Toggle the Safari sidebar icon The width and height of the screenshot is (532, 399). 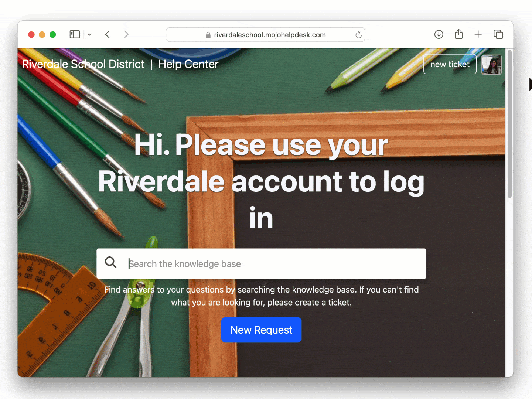(75, 34)
